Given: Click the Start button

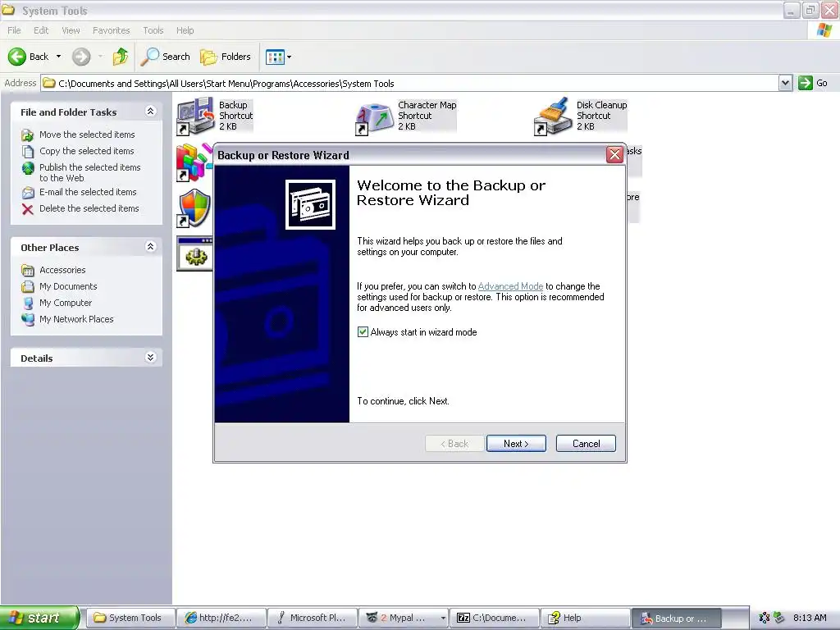Looking at the screenshot, I should click(x=39, y=618).
